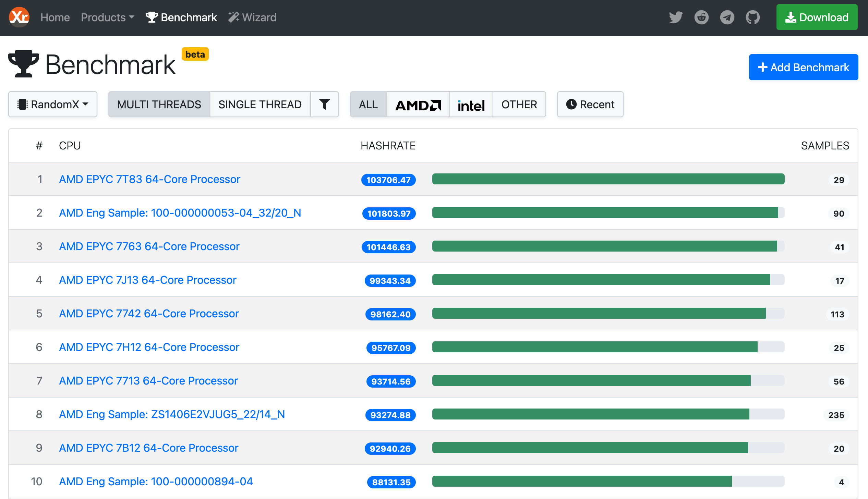Click the 99343.34 hashrate badge

coord(390,281)
